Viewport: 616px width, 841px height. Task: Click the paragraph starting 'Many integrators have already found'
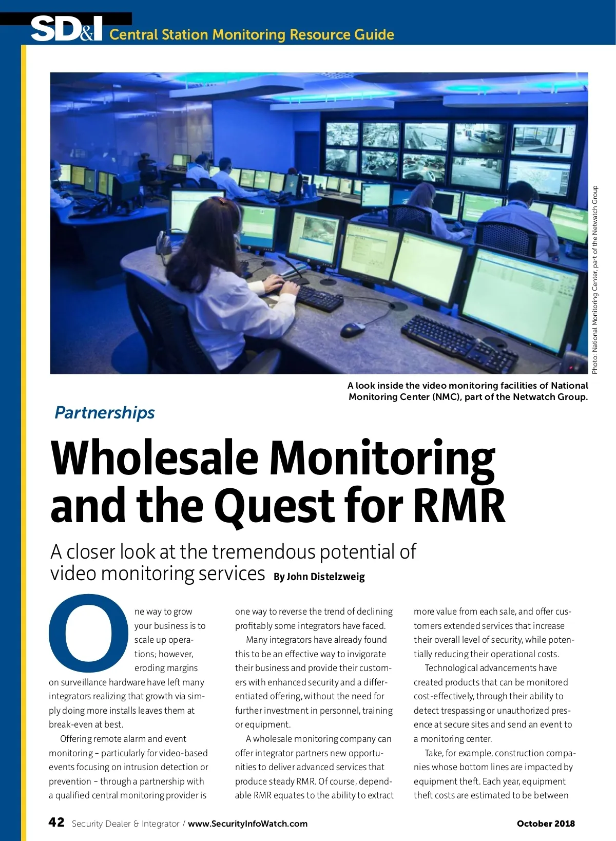tap(314, 682)
